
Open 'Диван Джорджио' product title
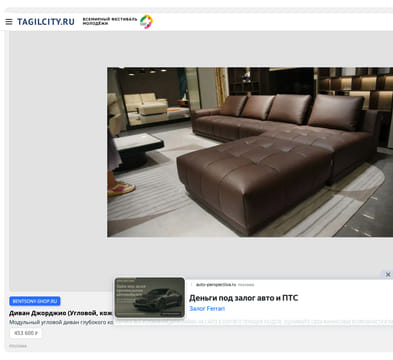(x=61, y=313)
